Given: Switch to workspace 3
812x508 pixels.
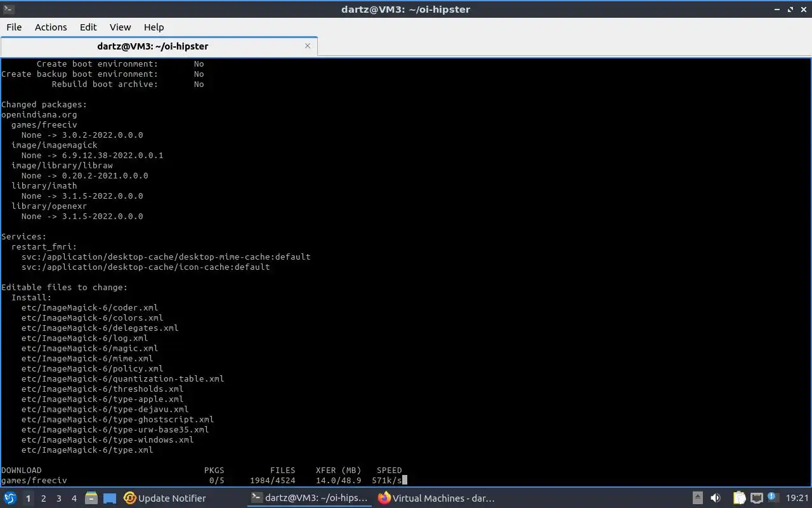Looking at the screenshot, I should tap(58, 498).
